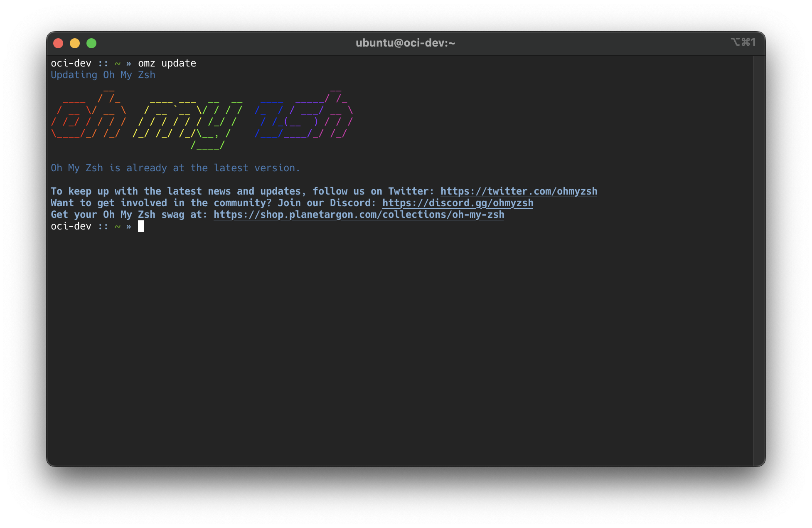Viewport: 812px width, 528px height.
Task: Click the green zoom window button
Action: pyautogui.click(x=91, y=43)
